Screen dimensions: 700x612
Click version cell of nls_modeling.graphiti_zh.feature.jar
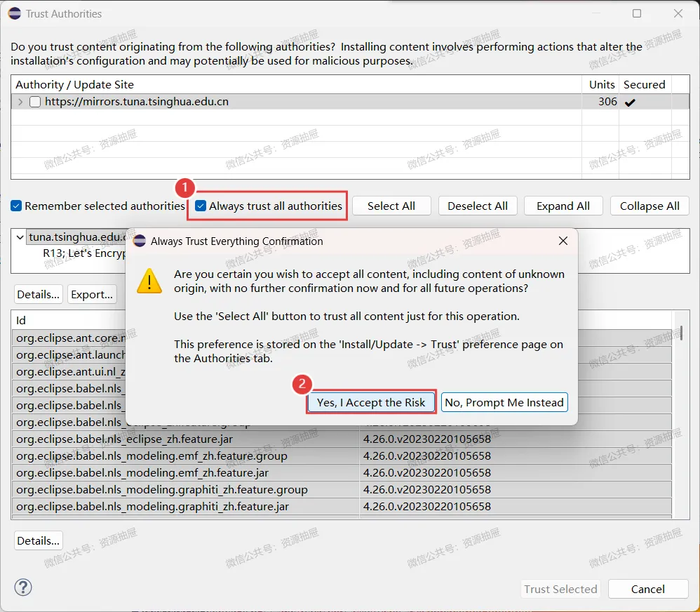[516, 507]
